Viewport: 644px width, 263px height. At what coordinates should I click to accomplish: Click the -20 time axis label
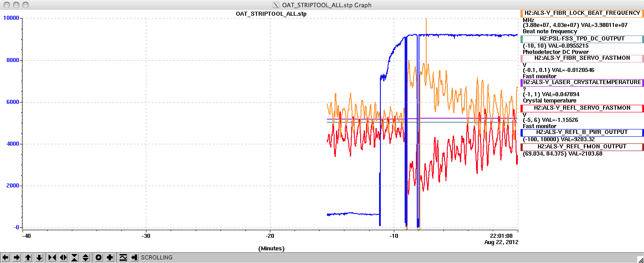tap(270, 236)
